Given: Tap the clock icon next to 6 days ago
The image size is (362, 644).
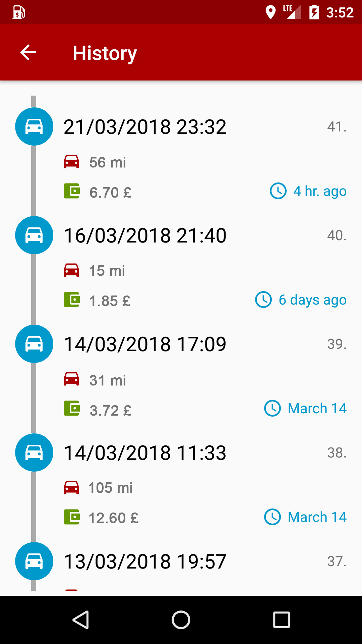Looking at the screenshot, I should point(263,300).
